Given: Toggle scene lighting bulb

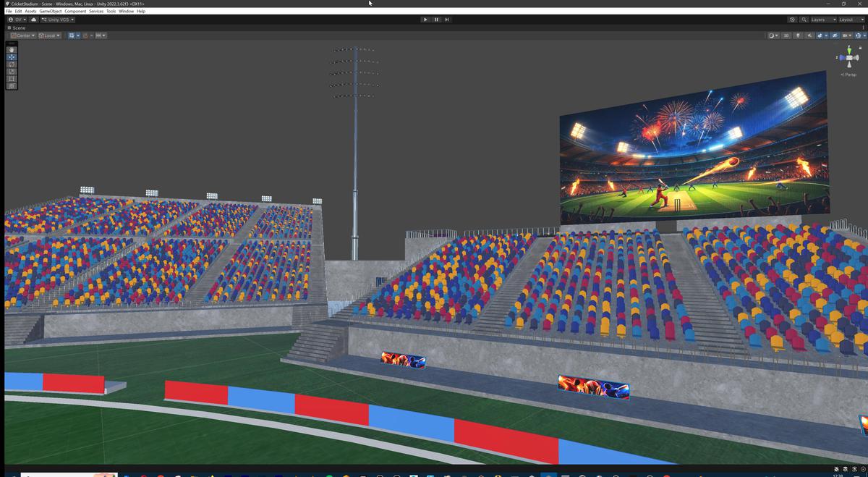Looking at the screenshot, I should (798, 35).
